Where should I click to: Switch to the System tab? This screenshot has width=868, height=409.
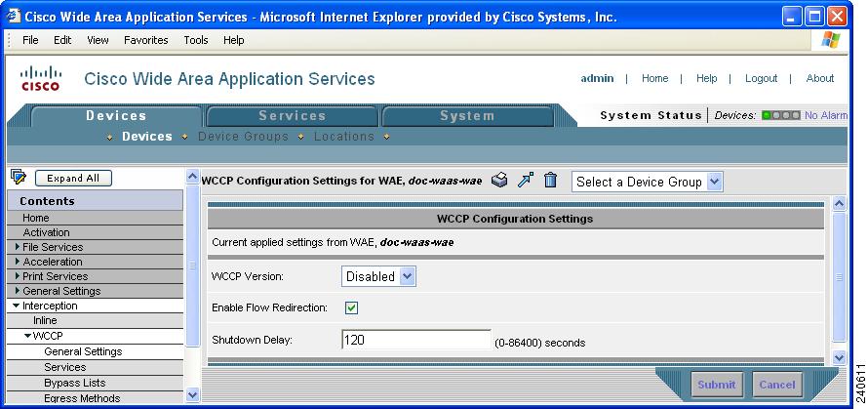coord(468,116)
